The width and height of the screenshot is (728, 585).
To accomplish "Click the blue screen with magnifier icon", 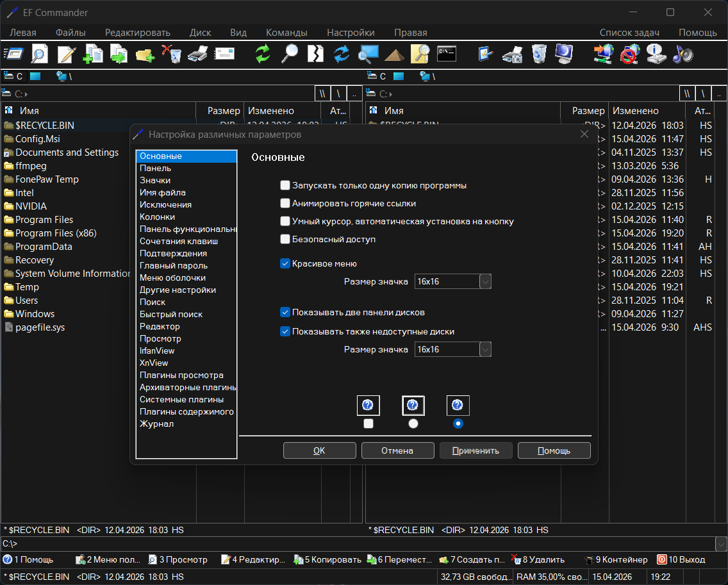I will click(x=368, y=54).
